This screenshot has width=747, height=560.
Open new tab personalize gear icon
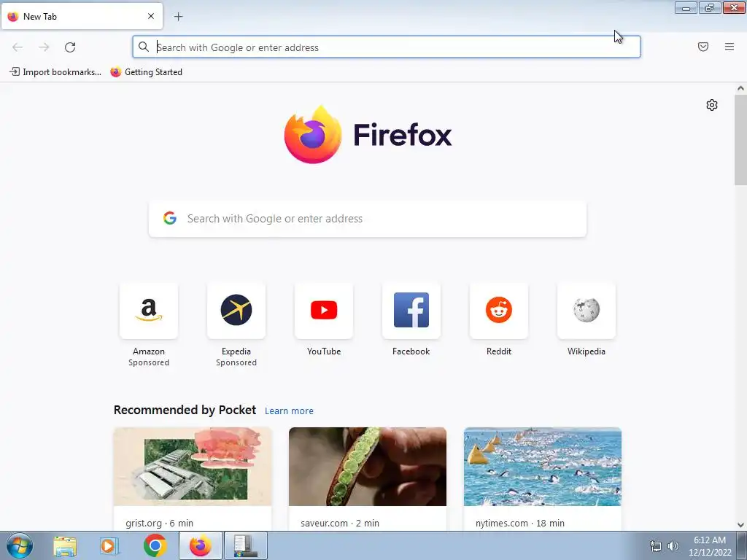tap(712, 105)
